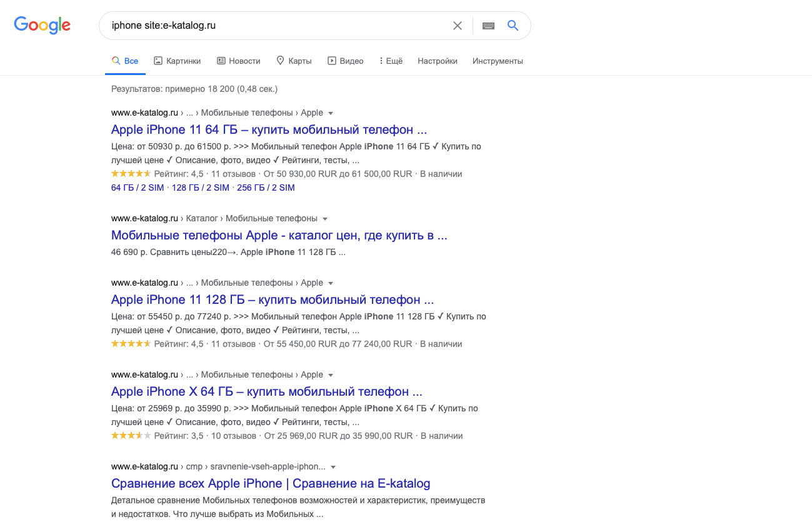
Task: Expand dropdown arrow beside sravnenie-vseh-apple-iphon URL
Action: (333, 468)
